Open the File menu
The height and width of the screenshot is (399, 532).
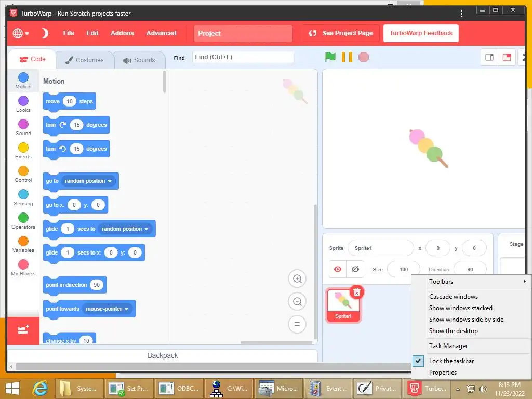pyautogui.click(x=69, y=33)
